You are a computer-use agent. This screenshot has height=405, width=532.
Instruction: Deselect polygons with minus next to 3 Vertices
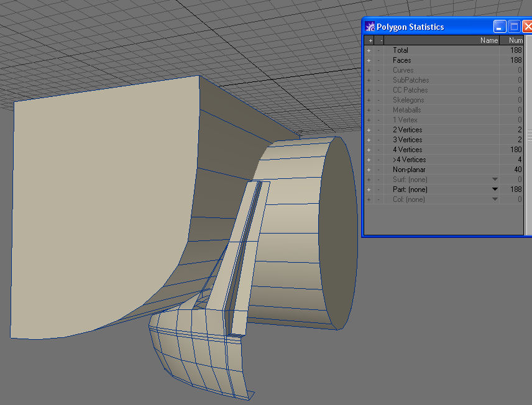[378, 140]
